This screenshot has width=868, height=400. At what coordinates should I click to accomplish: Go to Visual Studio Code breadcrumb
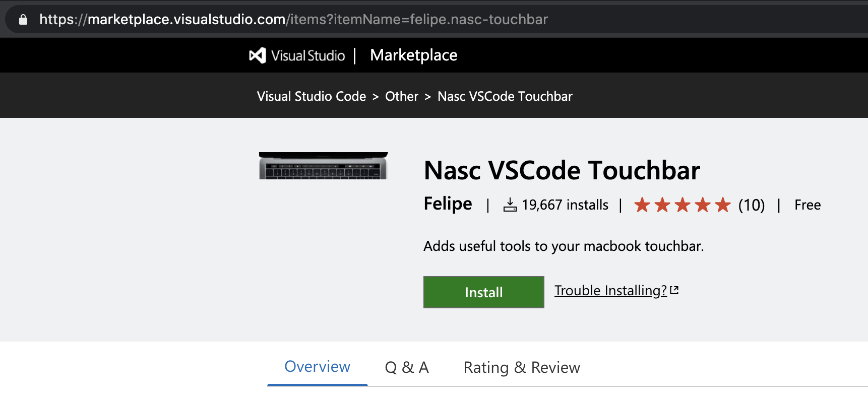coord(312,96)
